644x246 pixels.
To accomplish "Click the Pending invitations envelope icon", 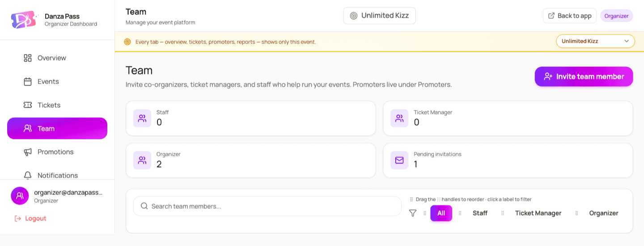I will click(x=399, y=160).
